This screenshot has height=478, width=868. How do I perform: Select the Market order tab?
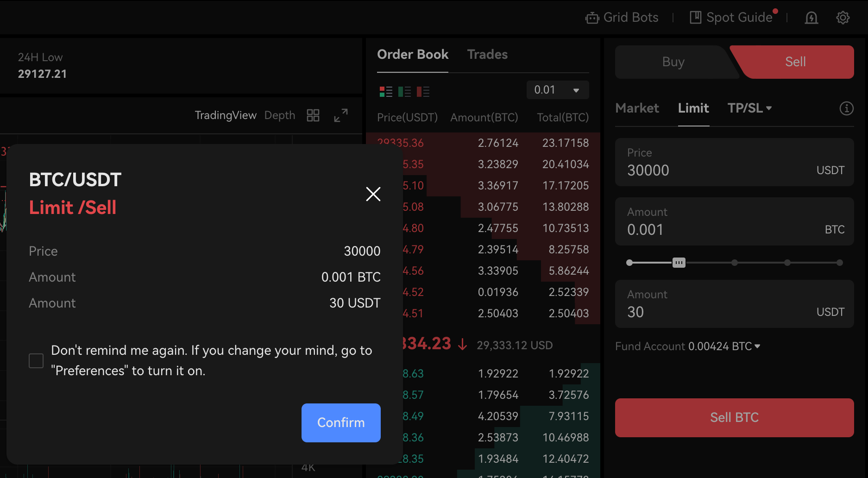pos(637,108)
